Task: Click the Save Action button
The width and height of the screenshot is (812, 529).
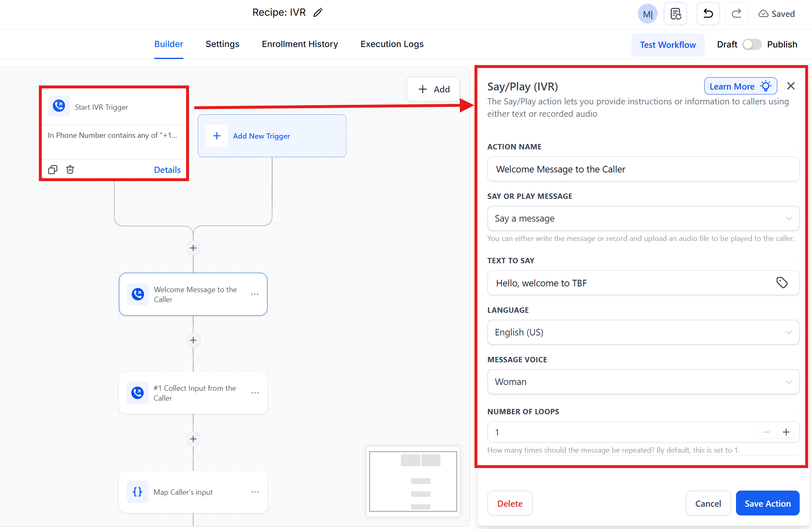Action: (x=767, y=503)
